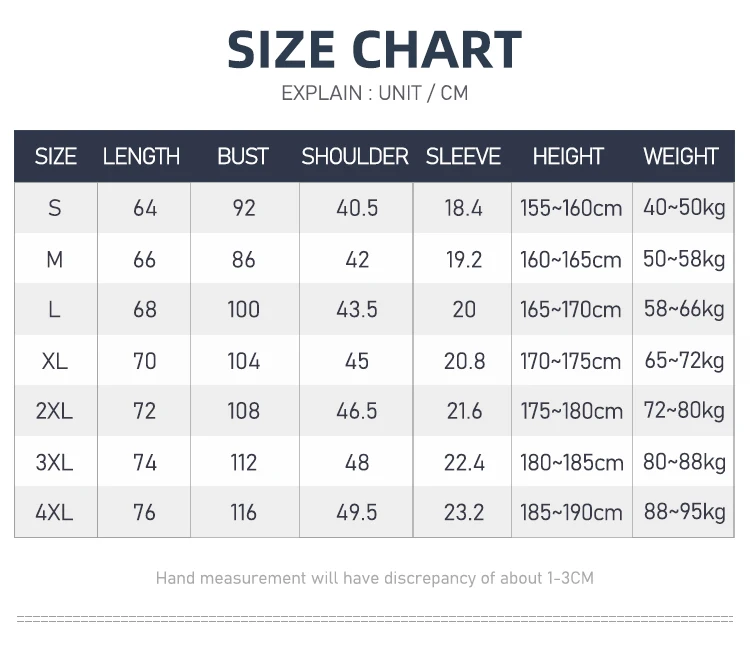Click the SIZE CHART title
This screenshot has width=750, height=658.
[375, 50]
